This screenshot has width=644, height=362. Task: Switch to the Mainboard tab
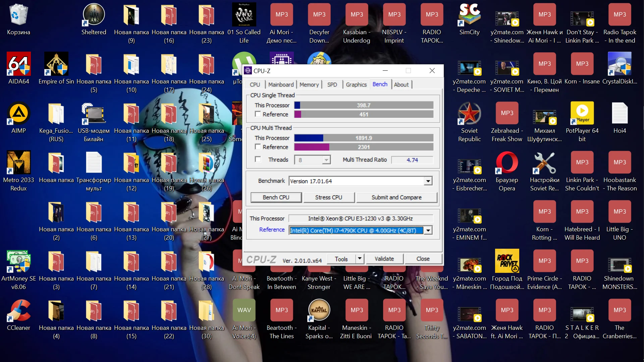pyautogui.click(x=281, y=85)
